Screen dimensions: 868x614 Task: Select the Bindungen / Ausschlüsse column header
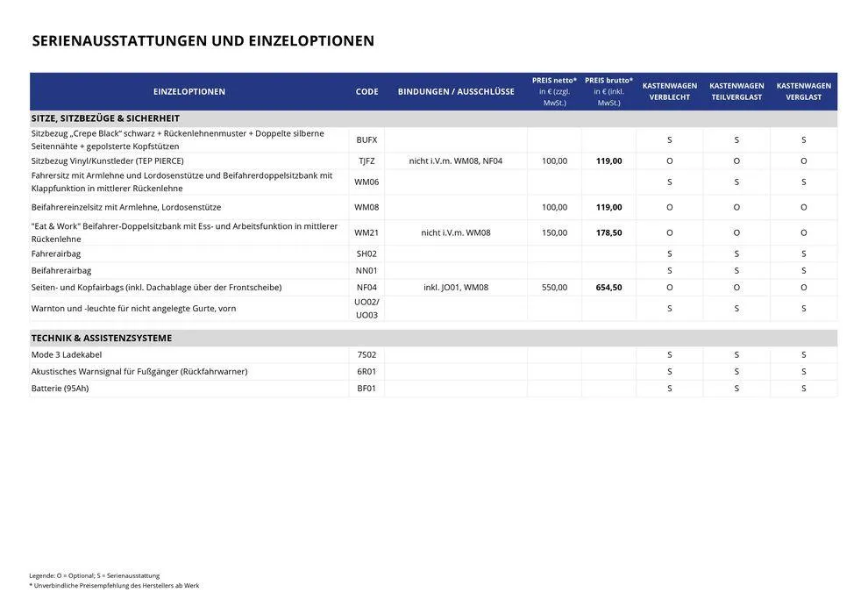[x=456, y=91]
